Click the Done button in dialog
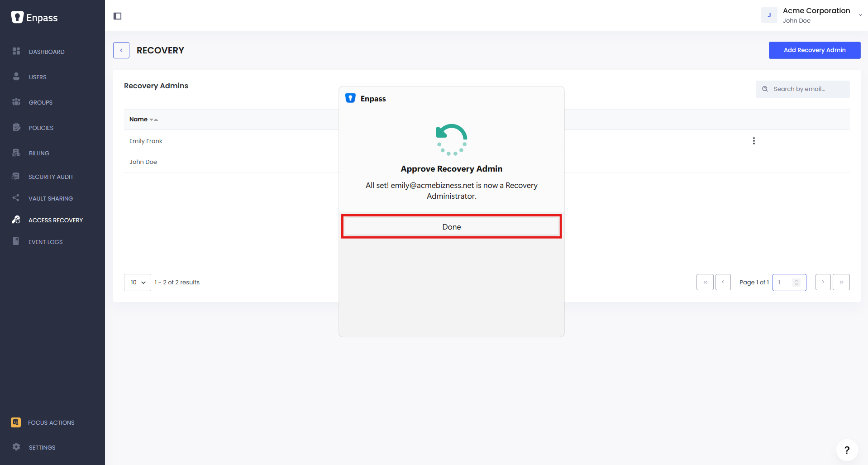This screenshot has height=465, width=868. click(x=452, y=227)
